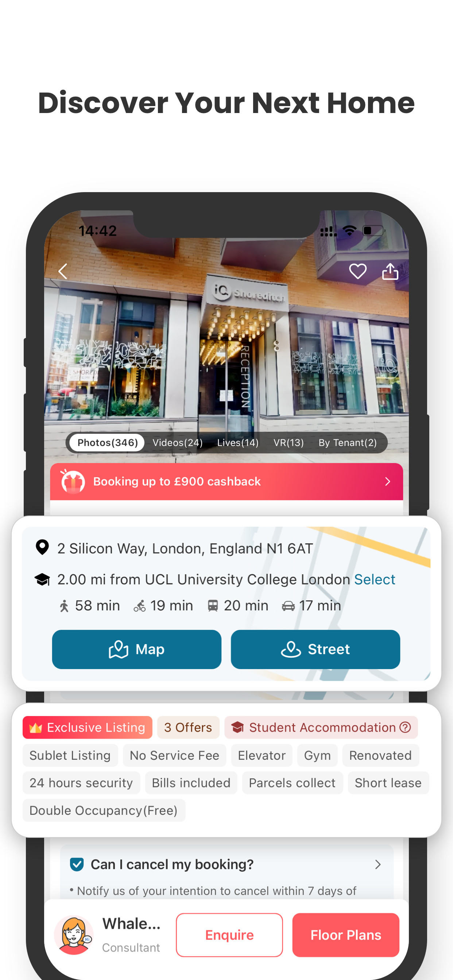The width and height of the screenshot is (453, 980).
Task: Open the Map view button
Action: tap(137, 649)
